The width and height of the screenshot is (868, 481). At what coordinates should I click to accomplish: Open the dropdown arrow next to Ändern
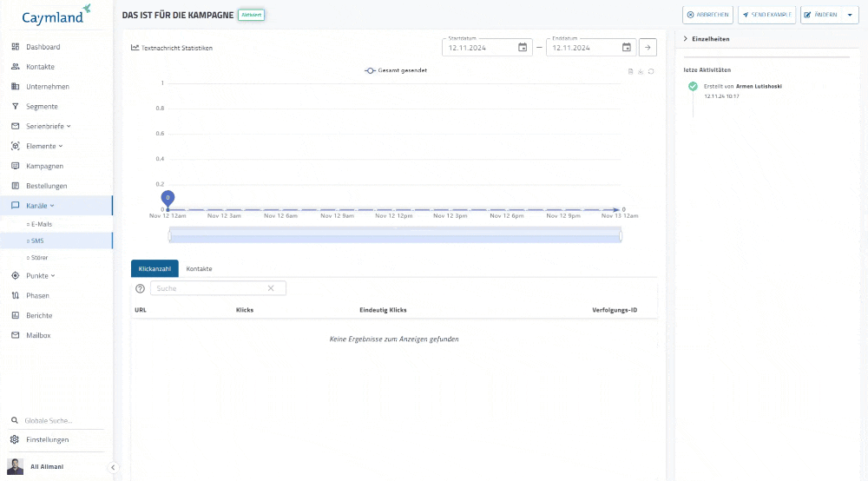pyautogui.click(x=850, y=15)
